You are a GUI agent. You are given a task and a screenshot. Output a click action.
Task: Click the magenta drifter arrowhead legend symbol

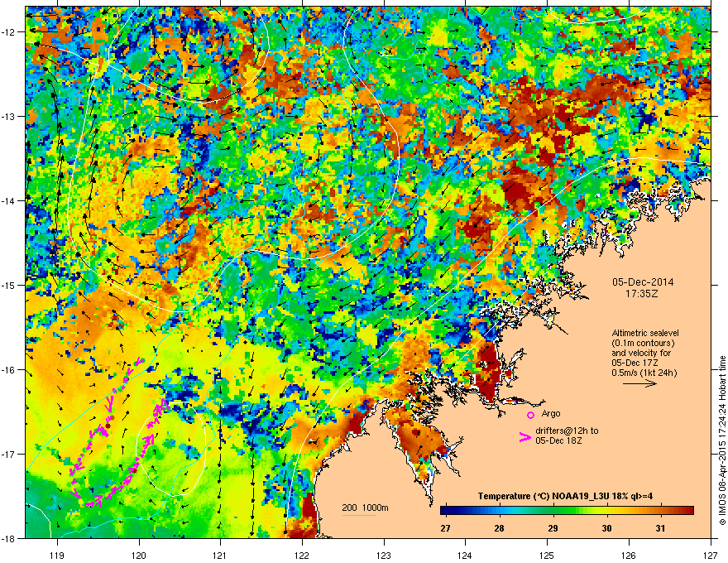[524, 437]
